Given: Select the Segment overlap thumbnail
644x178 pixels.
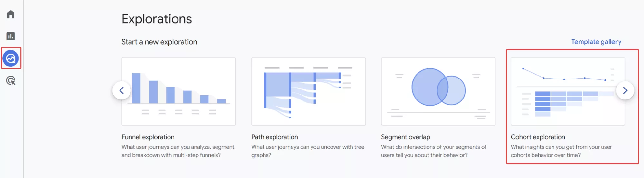Looking at the screenshot, I should coord(438,91).
